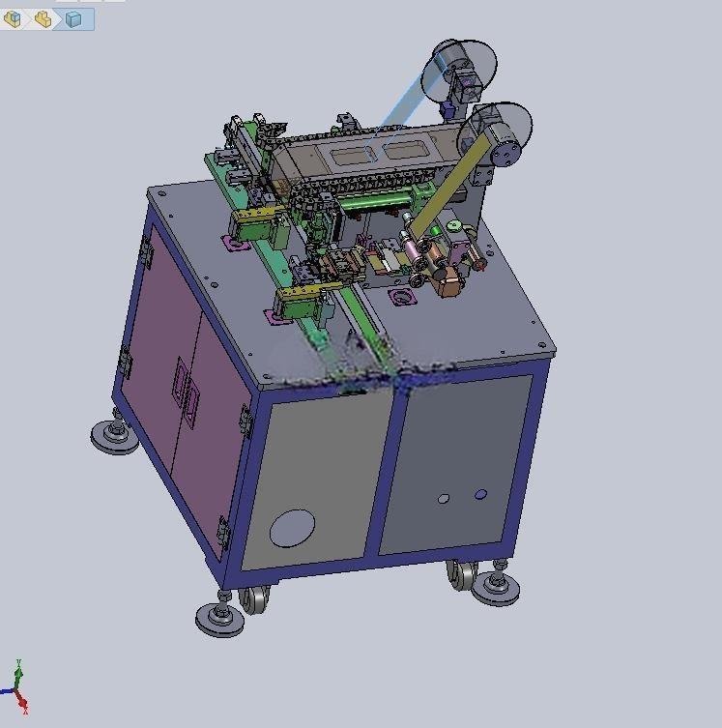Select the olive yellow tape strip
722x728 pixels.
click(x=448, y=188)
